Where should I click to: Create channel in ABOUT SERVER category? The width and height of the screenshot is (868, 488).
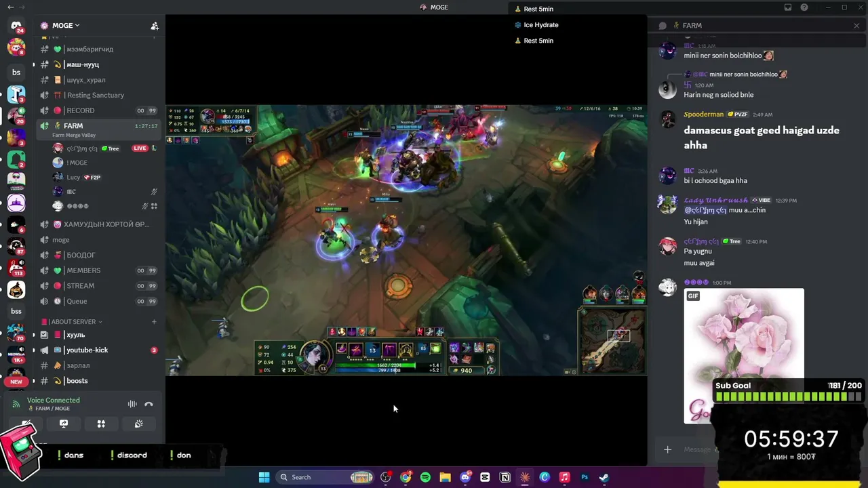click(154, 322)
